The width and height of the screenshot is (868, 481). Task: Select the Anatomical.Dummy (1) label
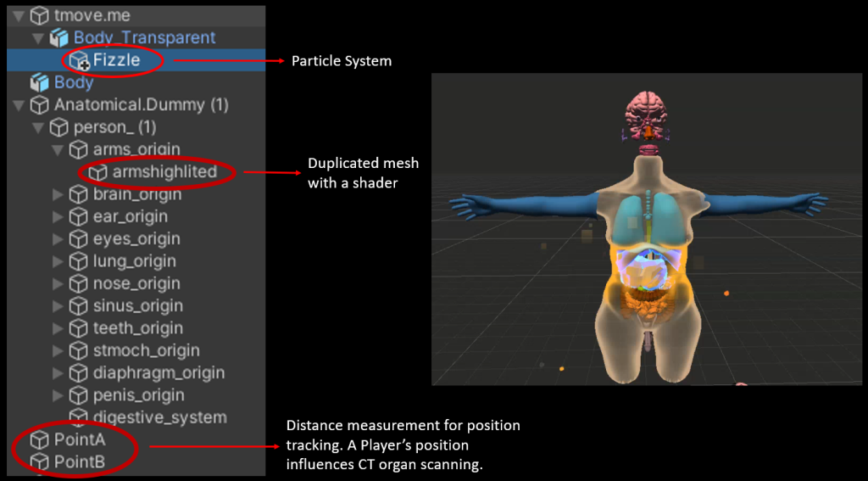click(x=142, y=104)
